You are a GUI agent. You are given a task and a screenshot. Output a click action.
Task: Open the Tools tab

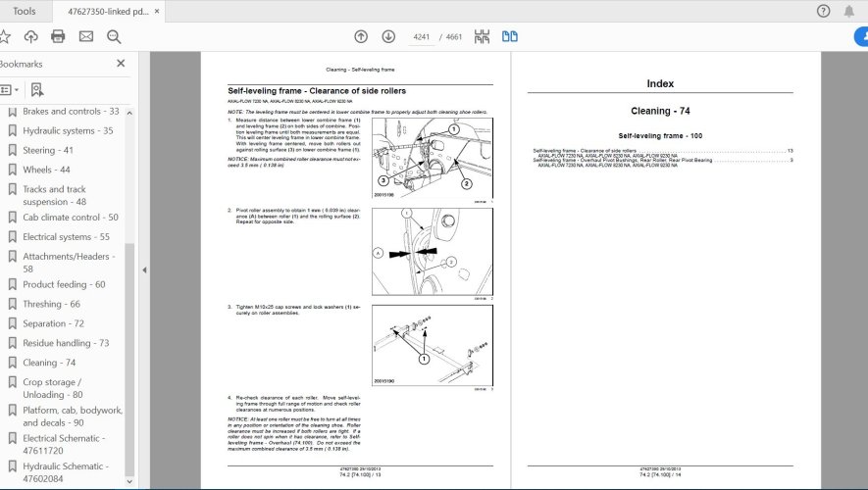pyautogui.click(x=24, y=11)
